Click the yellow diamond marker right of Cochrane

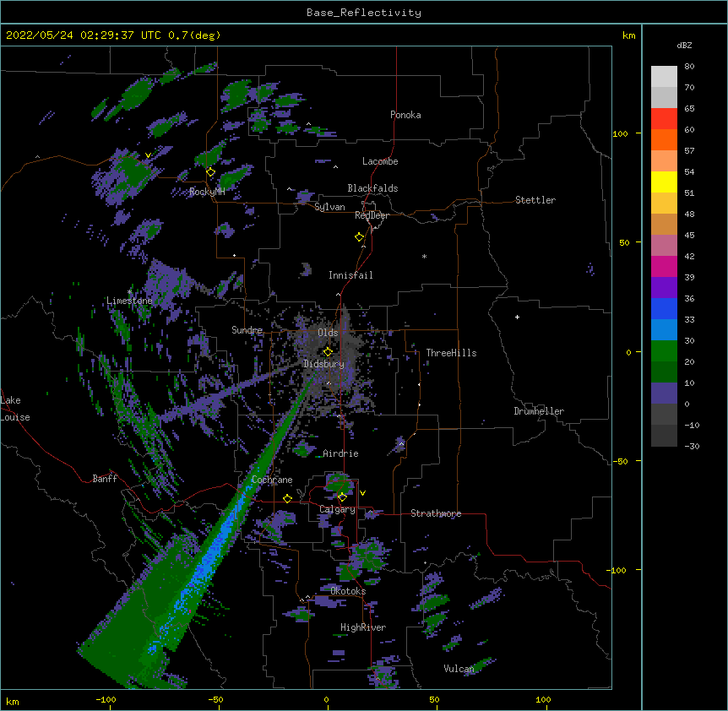[x=287, y=499]
